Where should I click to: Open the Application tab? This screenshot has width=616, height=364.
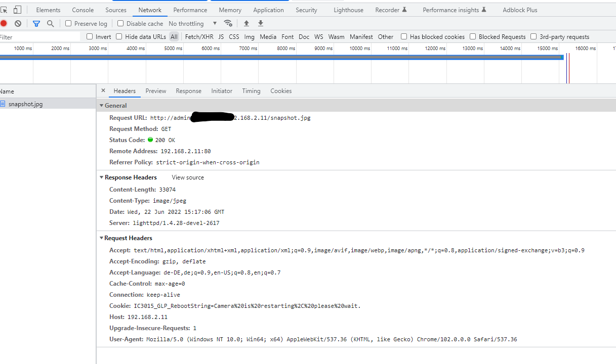[269, 10]
